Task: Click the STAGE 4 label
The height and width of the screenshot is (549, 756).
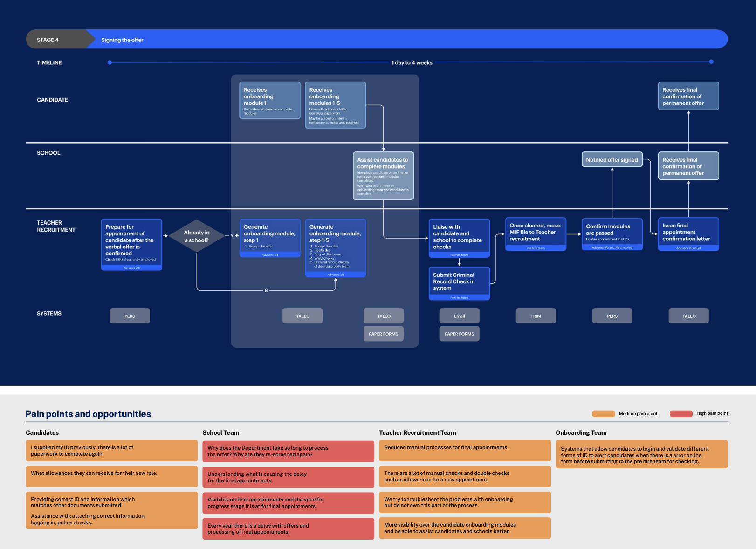Action: point(48,40)
